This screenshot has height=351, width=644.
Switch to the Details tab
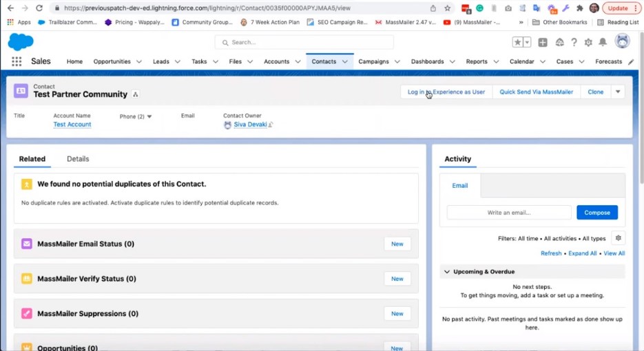tap(78, 159)
